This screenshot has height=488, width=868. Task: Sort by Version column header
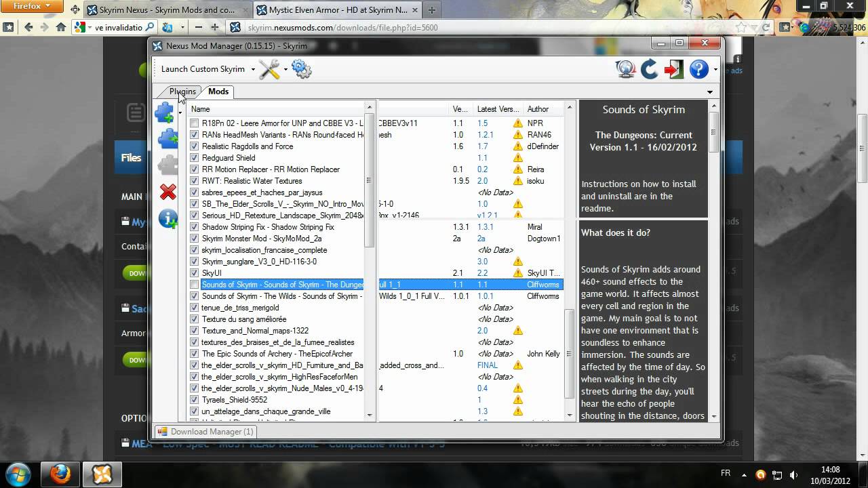pos(461,109)
